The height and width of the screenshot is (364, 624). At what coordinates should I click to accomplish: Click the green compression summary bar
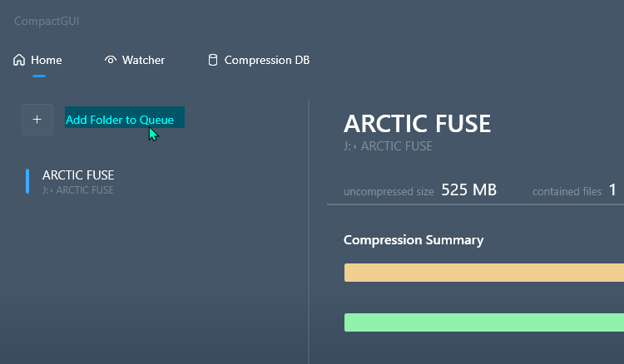point(483,322)
